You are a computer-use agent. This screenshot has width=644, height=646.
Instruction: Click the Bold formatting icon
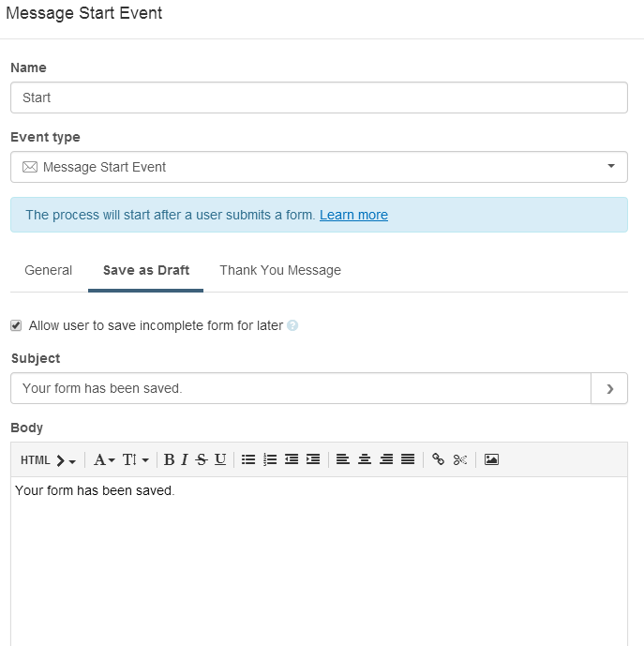pyautogui.click(x=169, y=459)
